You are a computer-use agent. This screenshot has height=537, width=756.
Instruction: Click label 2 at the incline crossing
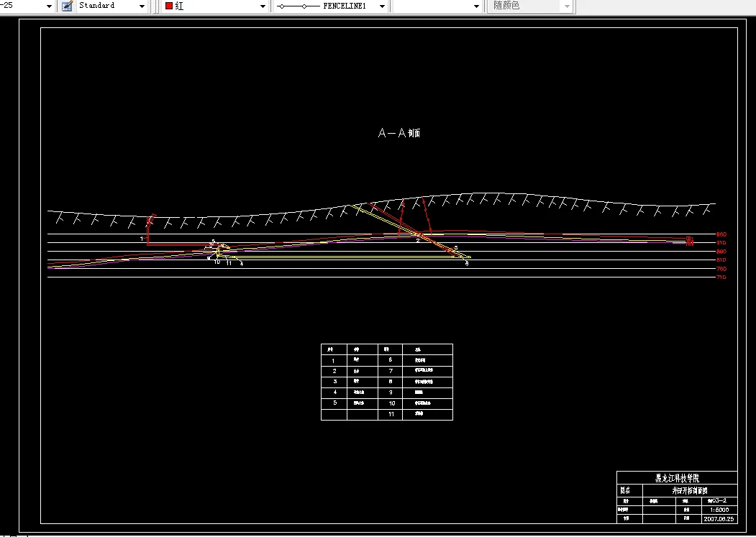click(x=417, y=240)
